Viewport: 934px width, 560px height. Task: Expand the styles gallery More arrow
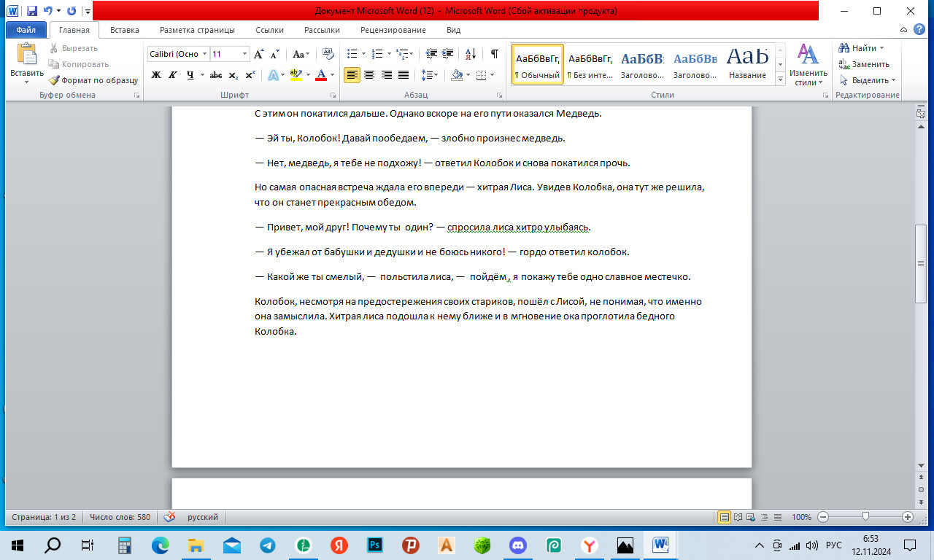pyautogui.click(x=780, y=79)
